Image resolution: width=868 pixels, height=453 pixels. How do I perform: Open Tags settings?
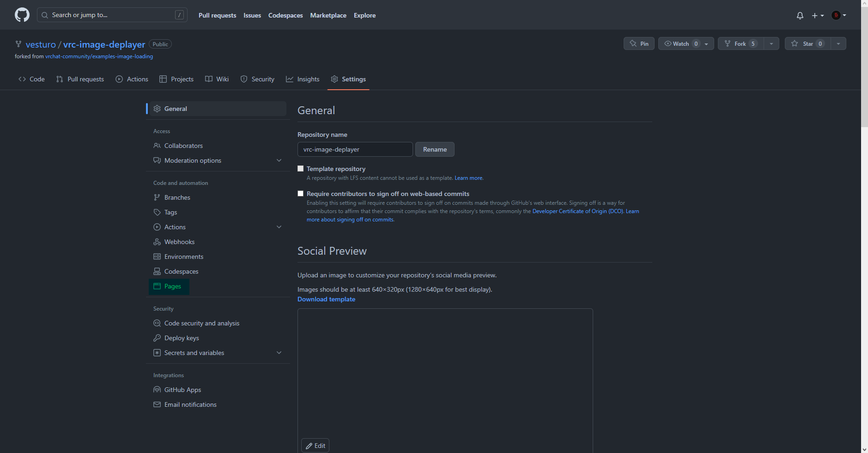[218, 212]
